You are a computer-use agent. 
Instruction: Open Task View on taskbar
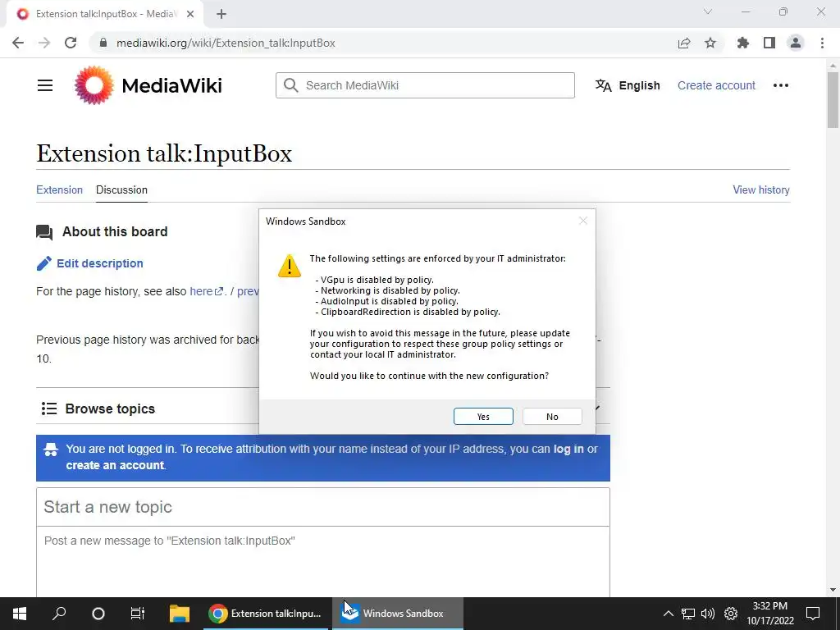click(x=138, y=614)
